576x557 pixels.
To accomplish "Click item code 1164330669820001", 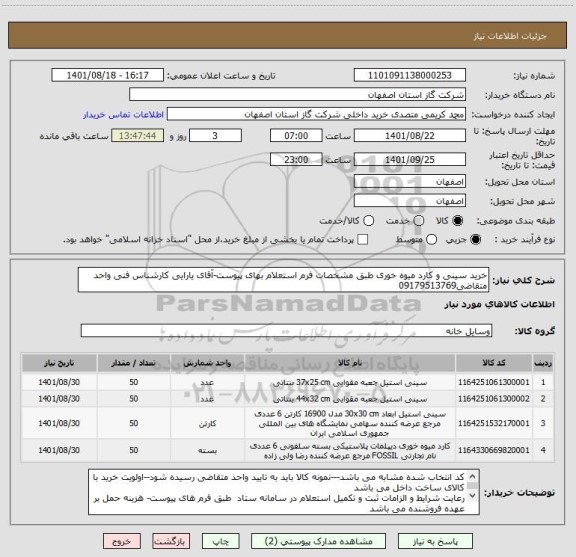I will 494,450.
